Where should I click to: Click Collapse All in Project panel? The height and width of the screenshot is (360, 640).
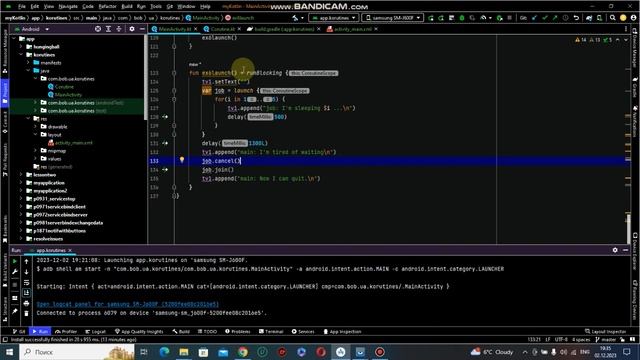click(x=119, y=29)
